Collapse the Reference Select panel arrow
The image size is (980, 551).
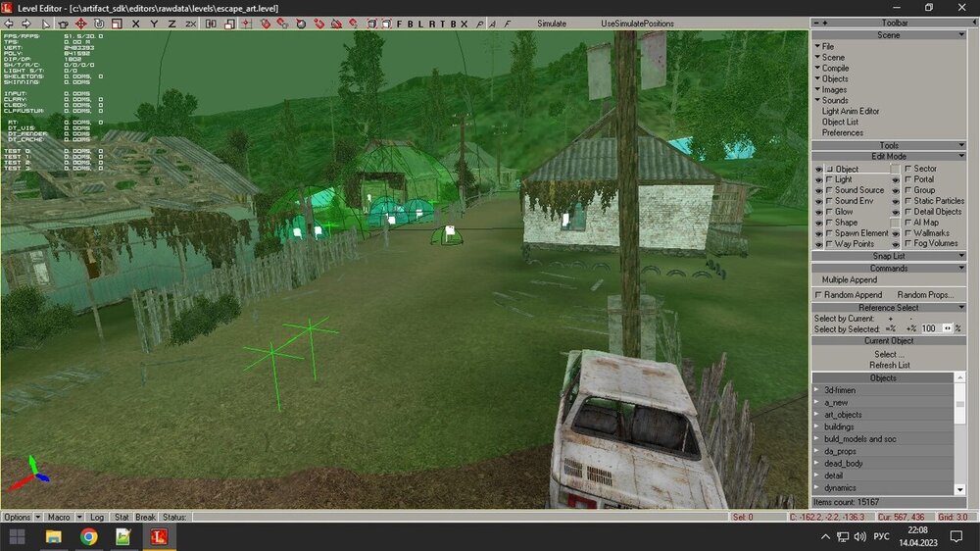961,308
